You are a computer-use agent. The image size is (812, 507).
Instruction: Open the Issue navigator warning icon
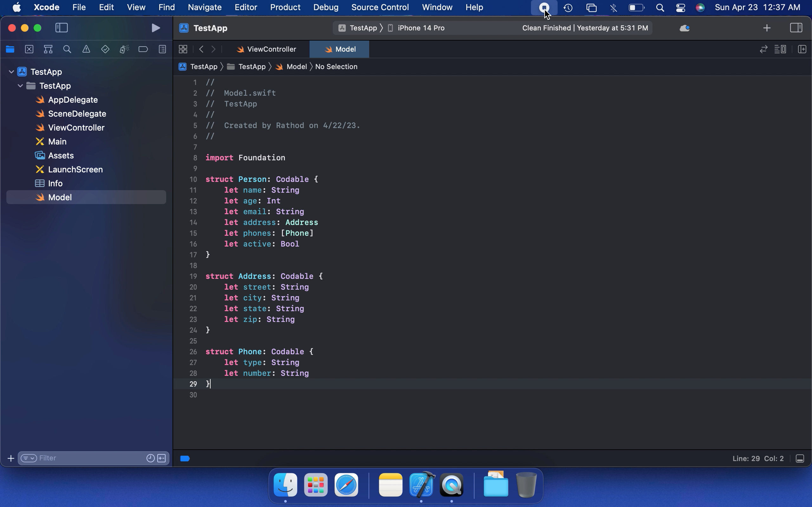pyautogui.click(x=86, y=49)
